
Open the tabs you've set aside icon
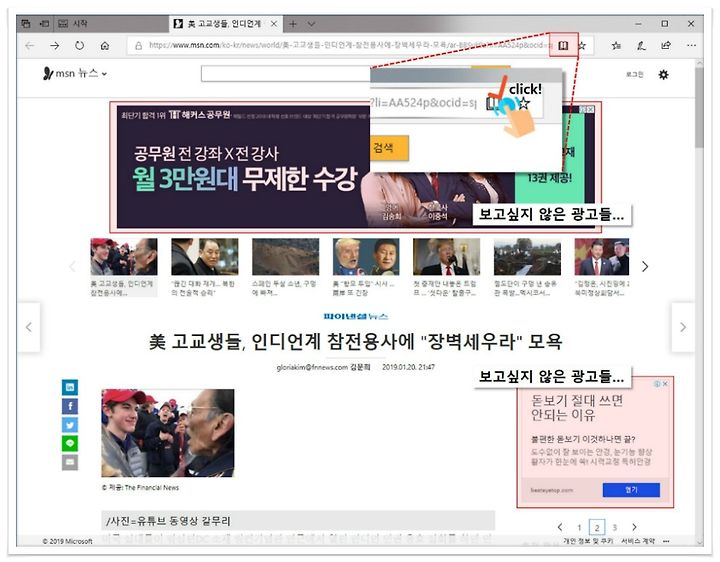point(26,23)
